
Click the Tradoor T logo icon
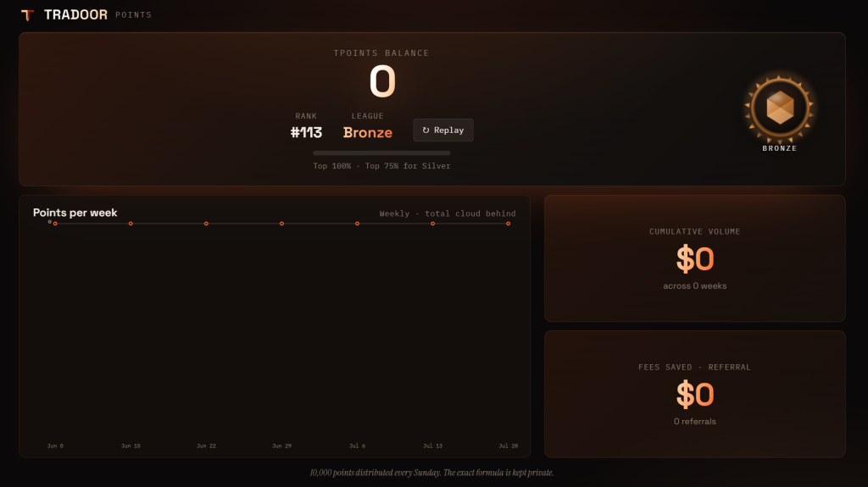(x=27, y=15)
